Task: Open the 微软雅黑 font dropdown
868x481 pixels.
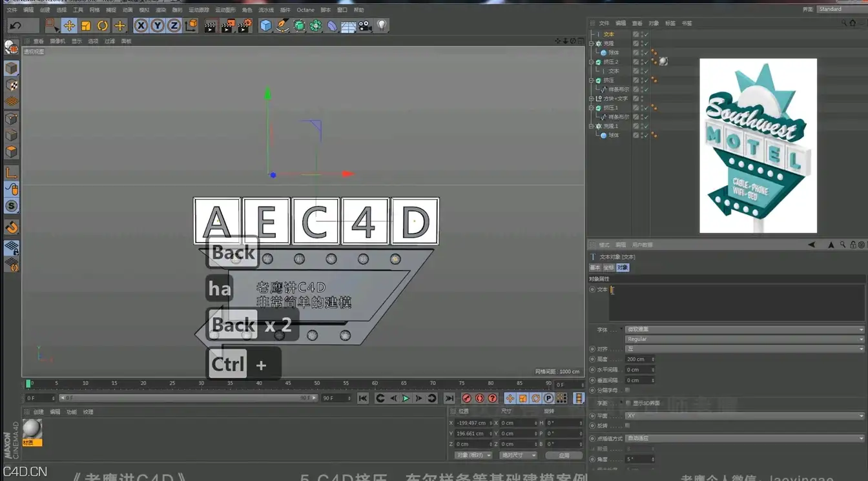Action: point(744,329)
